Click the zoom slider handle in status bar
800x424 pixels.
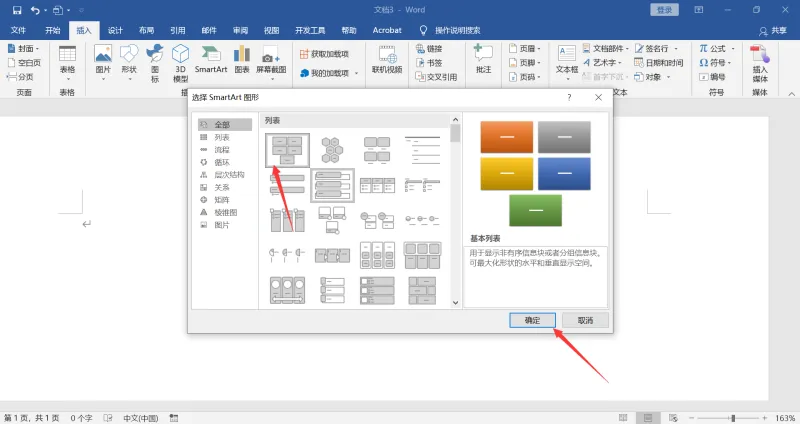tap(733, 418)
